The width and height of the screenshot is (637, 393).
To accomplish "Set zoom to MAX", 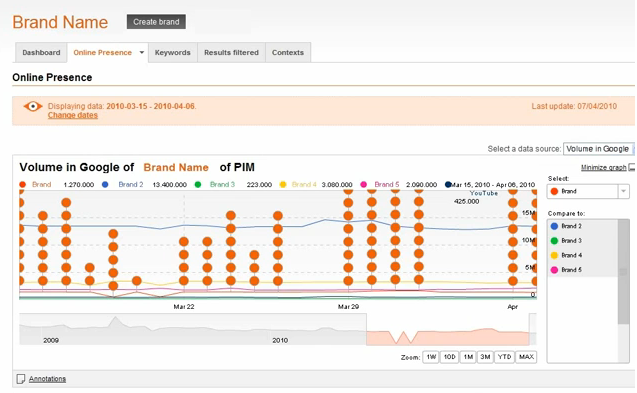I will (526, 357).
